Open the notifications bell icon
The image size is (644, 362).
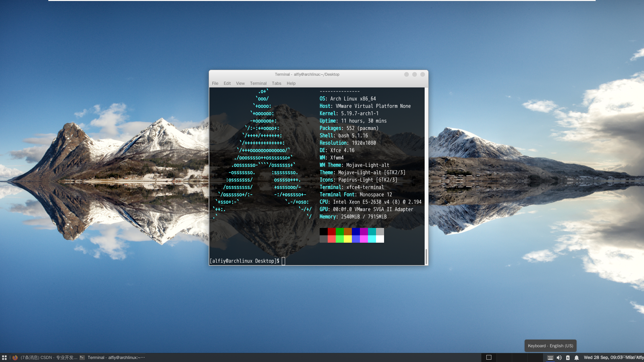[x=577, y=358]
